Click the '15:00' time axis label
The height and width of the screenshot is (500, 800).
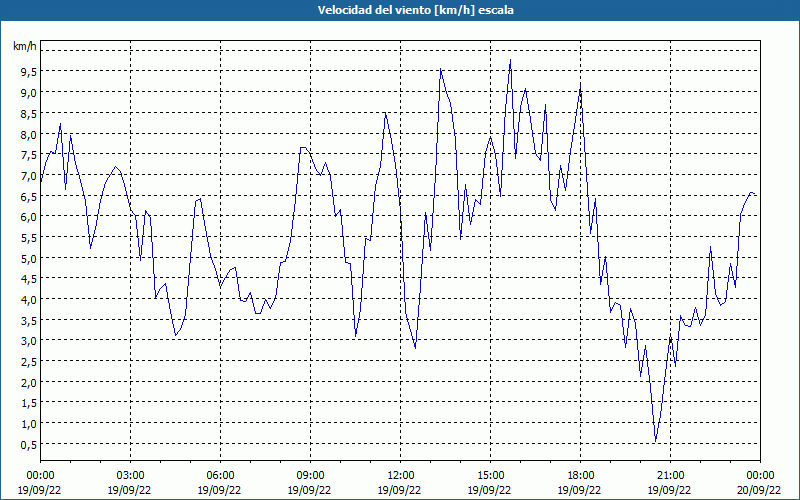490,476
